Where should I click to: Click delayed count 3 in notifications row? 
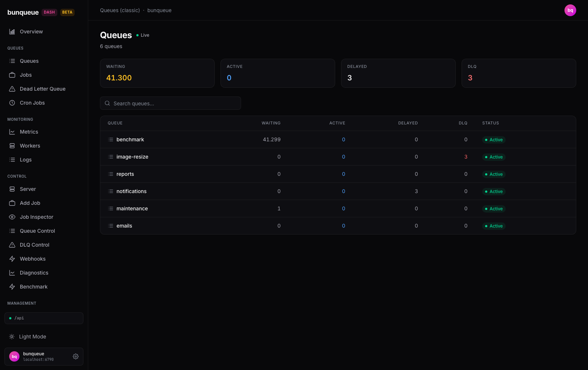416,191
